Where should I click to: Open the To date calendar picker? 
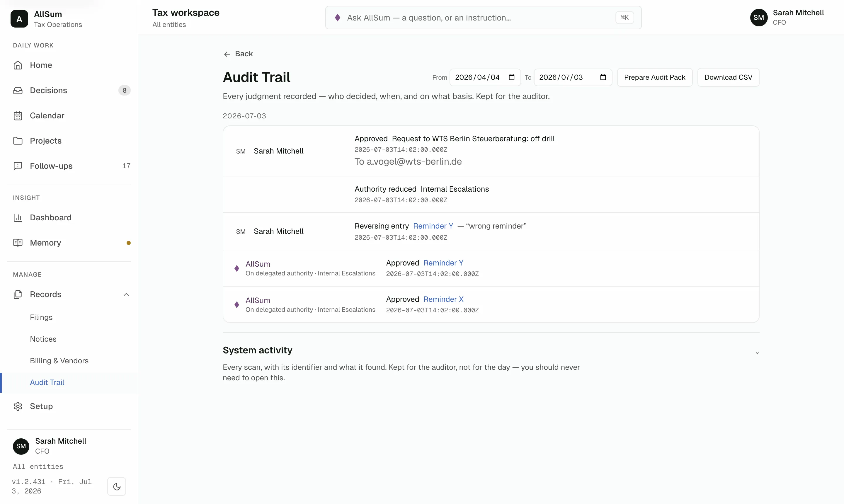(x=603, y=77)
